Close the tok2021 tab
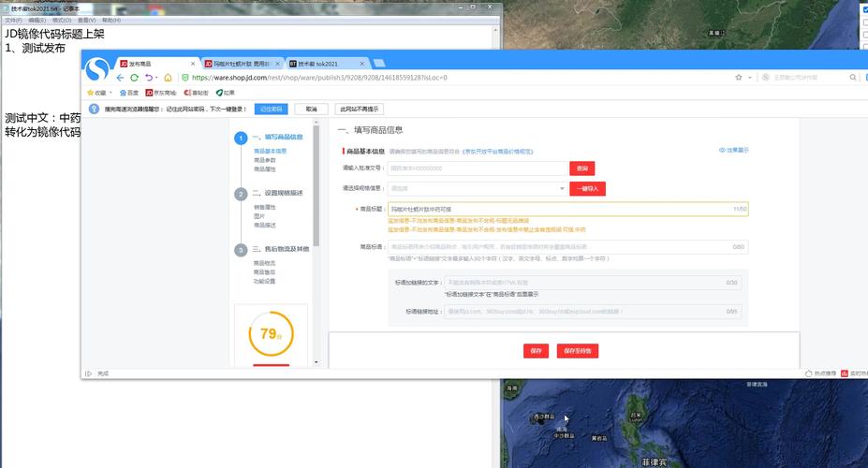The width and height of the screenshot is (868, 468). 361,64
